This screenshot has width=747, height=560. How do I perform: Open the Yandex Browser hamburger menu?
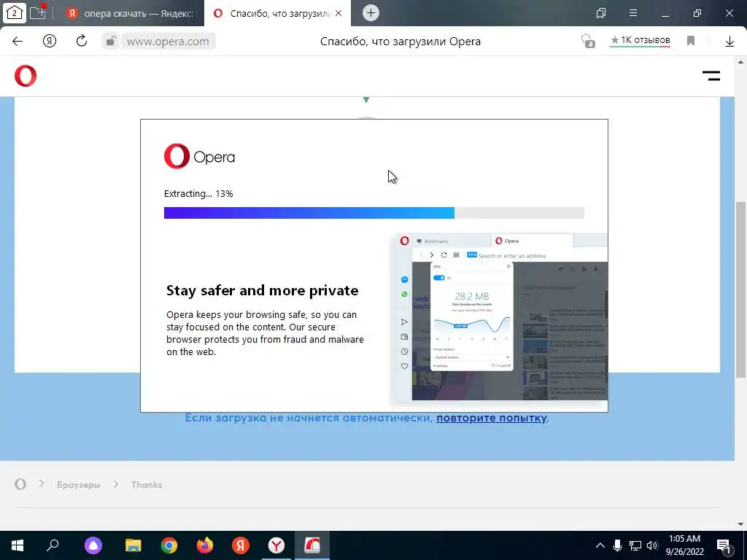[633, 13]
